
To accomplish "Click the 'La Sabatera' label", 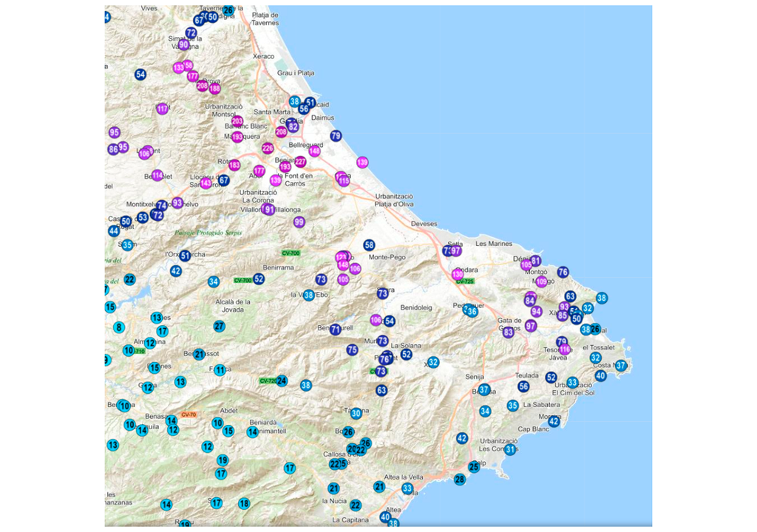I will point(542,405).
